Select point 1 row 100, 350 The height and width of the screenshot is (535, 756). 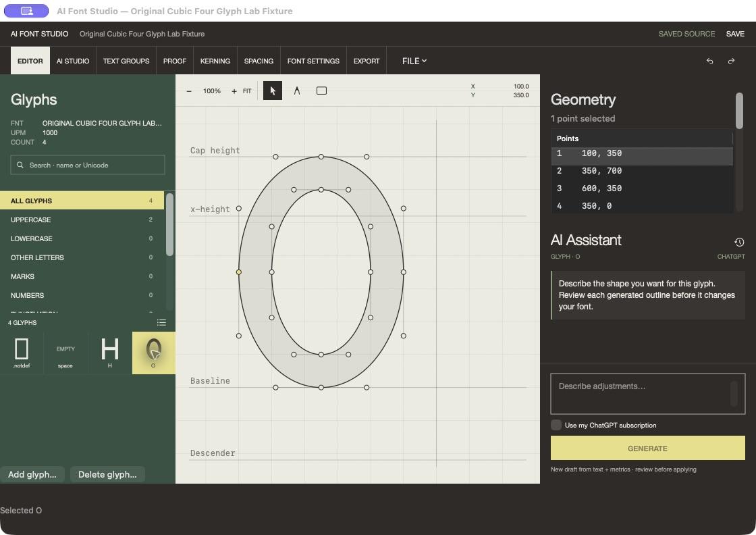[x=642, y=156]
